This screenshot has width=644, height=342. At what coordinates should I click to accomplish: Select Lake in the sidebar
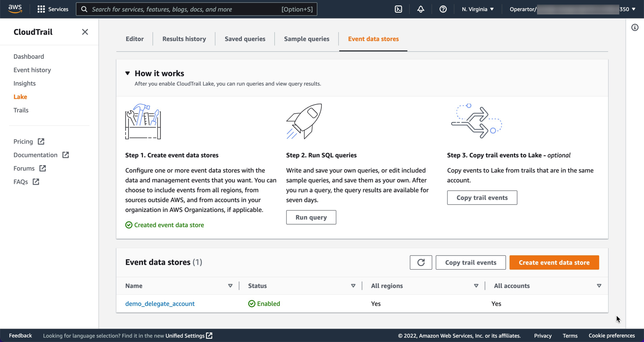pyautogui.click(x=20, y=97)
